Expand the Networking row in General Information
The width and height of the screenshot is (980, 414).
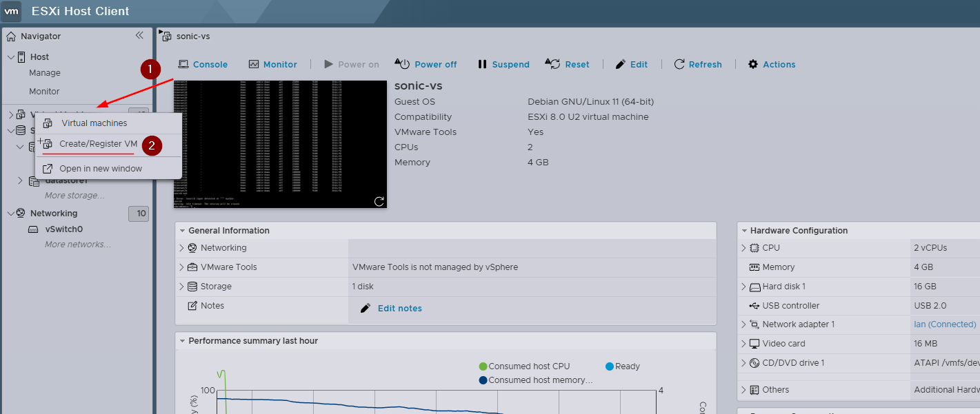182,248
